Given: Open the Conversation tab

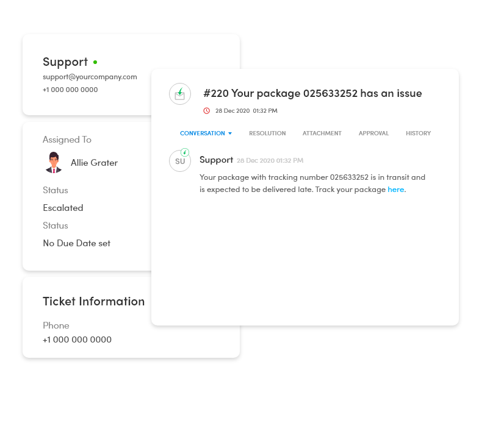Looking at the screenshot, I should pyautogui.click(x=203, y=133).
